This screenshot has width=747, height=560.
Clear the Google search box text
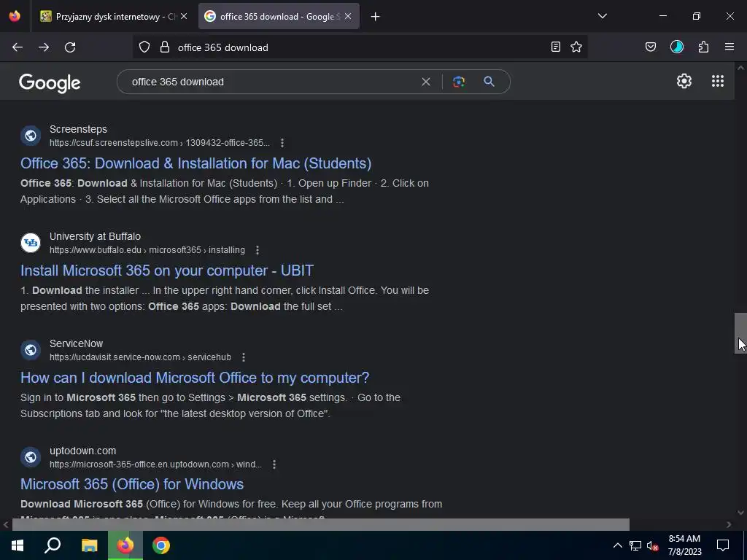click(x=426, y=82)
